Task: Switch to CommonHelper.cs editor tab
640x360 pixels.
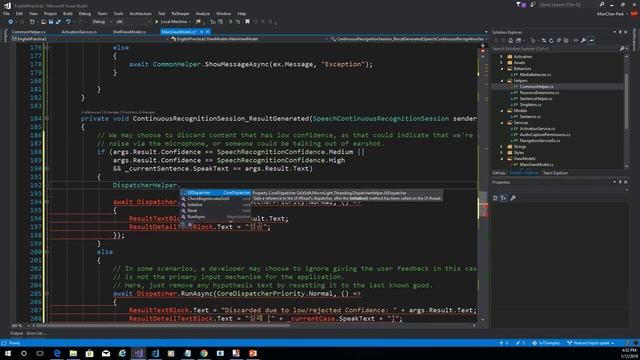Action: point(29,32)
